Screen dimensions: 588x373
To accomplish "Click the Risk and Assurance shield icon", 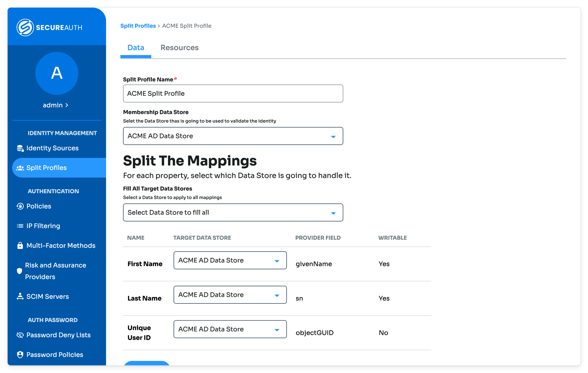I will [19, 271].
